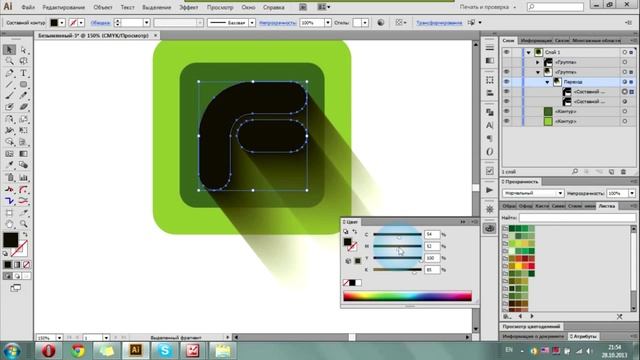Toggle visibility of Переход blend object

(x=507, y=82)
